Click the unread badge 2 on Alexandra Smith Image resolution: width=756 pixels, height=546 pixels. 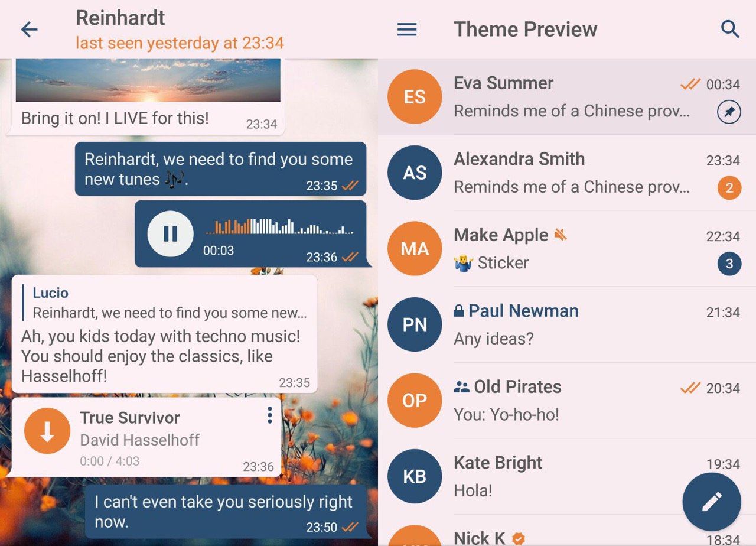click(x=729, y=188)
